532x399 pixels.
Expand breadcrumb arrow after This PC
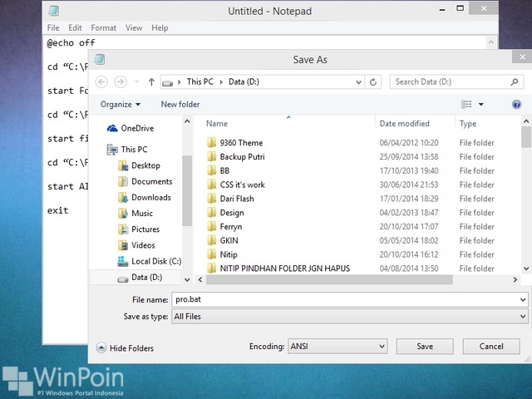pyautogui.click(x=221, y=81)
